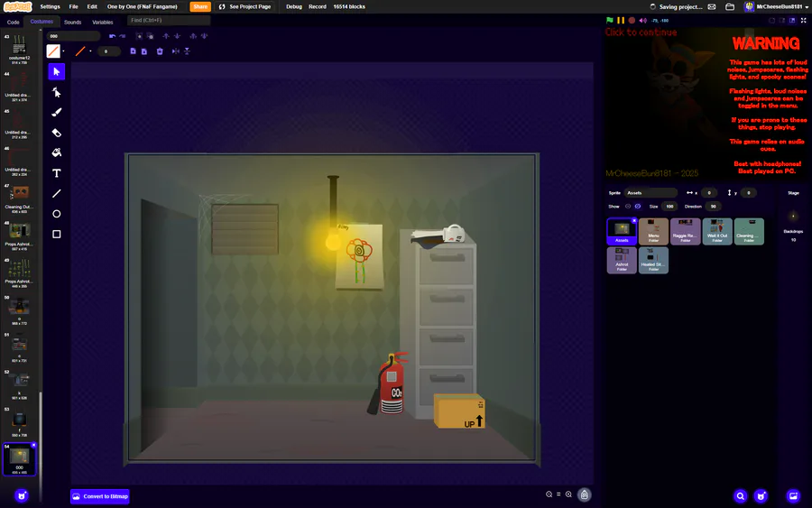The image size is (812, 508).
Task: Select the Fill bucket tool
Action: click(57, 152)
